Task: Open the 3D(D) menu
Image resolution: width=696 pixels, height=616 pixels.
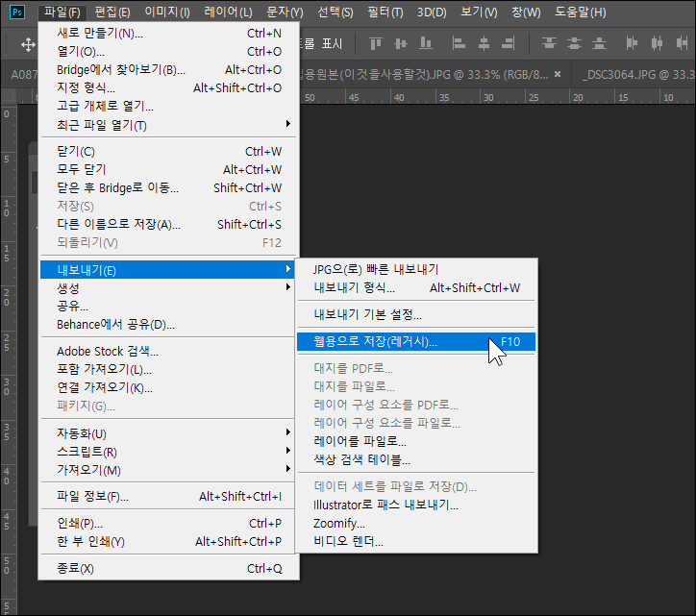Action: [432, 12]
